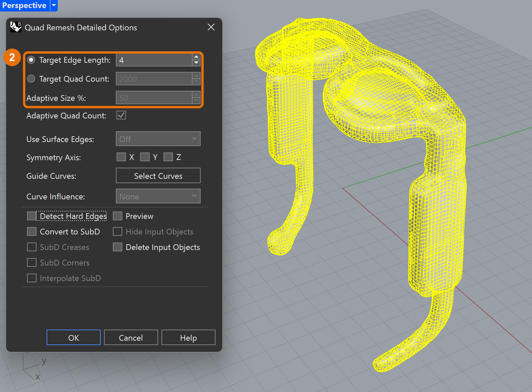
Task: Open the Curve Influence dropdown
Action: 158,196
